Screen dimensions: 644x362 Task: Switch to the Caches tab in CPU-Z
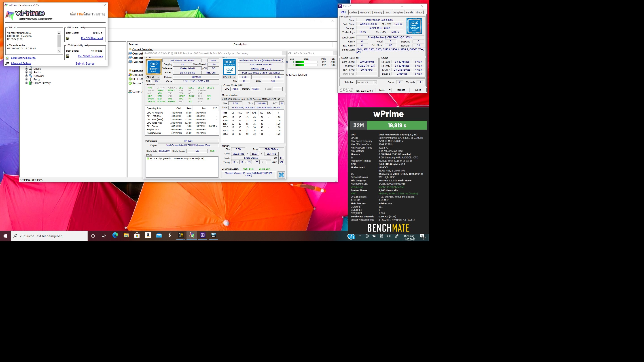click(353, 13)
